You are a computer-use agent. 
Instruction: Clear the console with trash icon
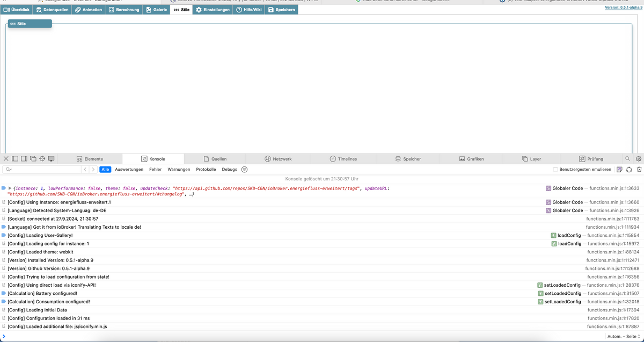[x=639, y=170]
